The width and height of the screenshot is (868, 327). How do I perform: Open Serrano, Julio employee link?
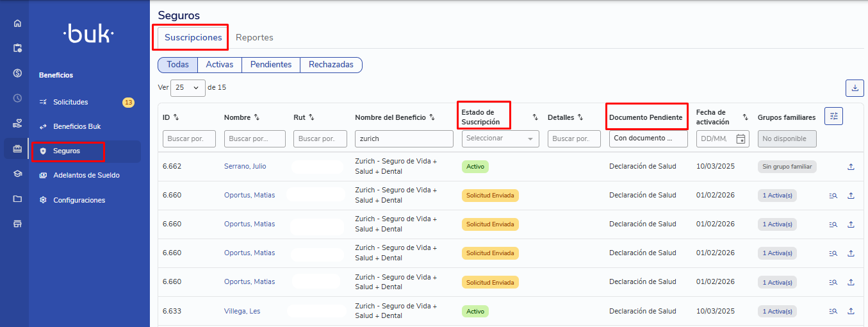coord(245,167)
